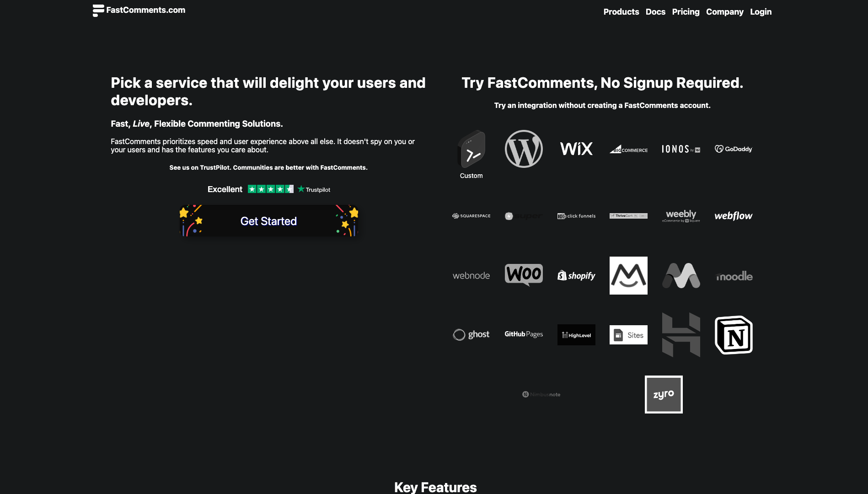The height and width of the screenshot is (494, 868).
Task: Click the Zyro integration logo
Action: pyautogui.click(x=664, y=394)
